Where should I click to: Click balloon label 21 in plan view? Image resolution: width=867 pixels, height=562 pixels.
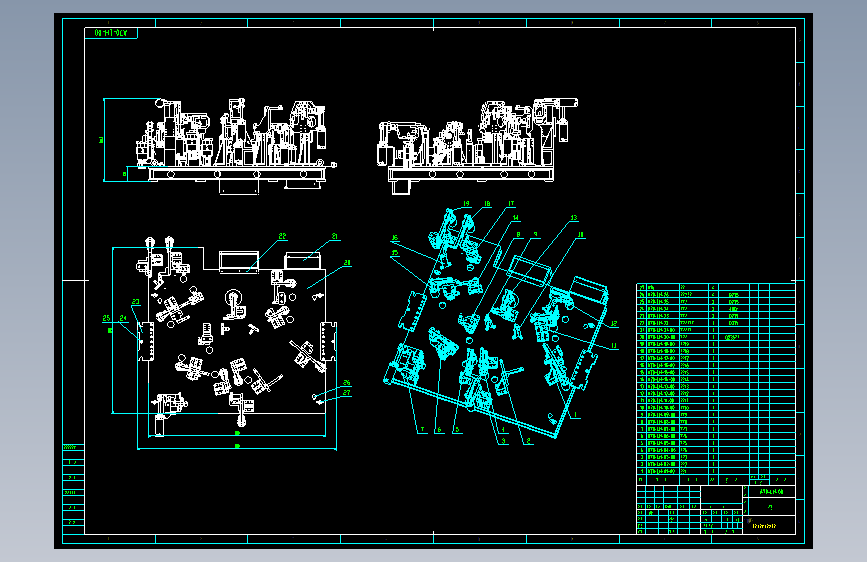coord(335,236)
